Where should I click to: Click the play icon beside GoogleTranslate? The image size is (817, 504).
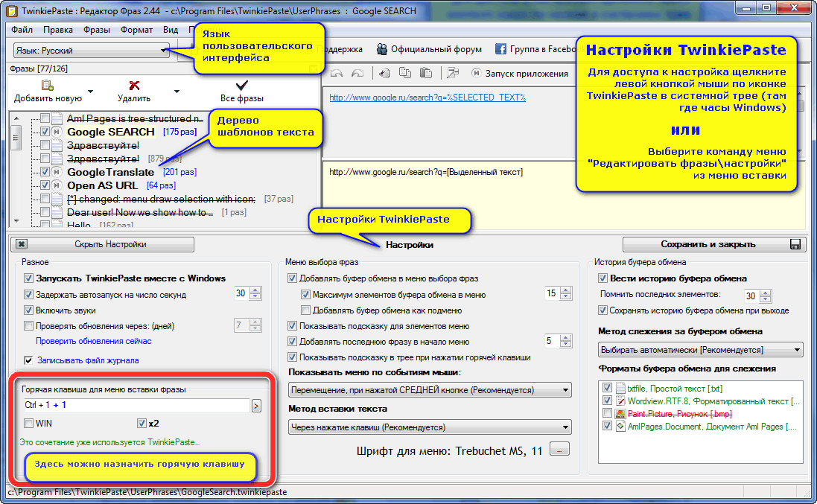[57, 172]
